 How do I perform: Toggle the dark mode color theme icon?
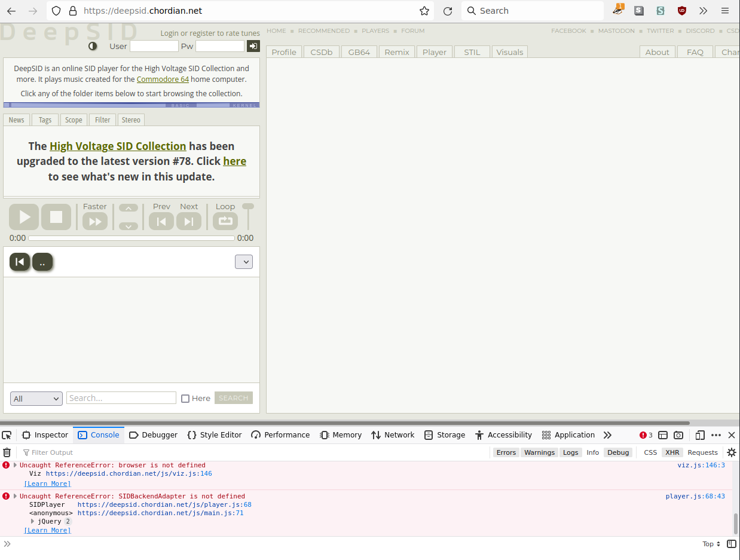pos(93,46)
